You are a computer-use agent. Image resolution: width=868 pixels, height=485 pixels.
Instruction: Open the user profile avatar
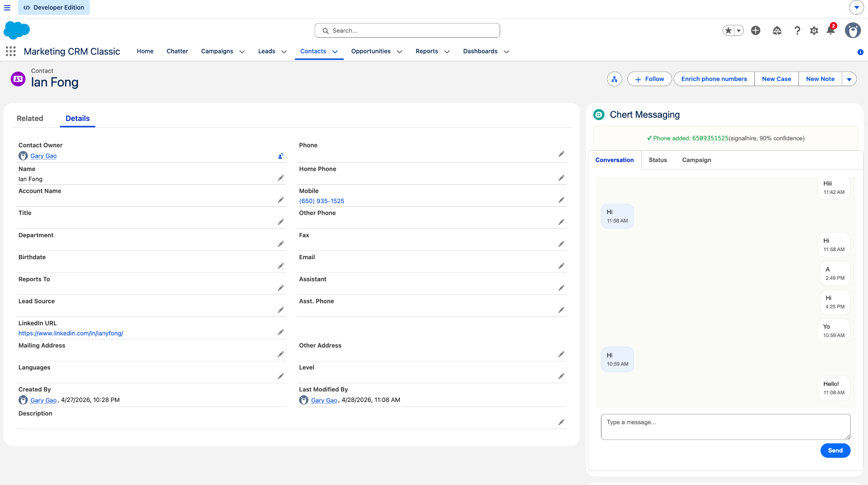[x=853, y=30]
